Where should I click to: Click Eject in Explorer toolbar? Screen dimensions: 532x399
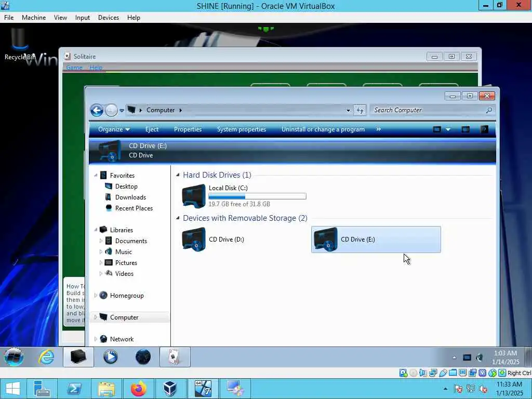(152, 129)
